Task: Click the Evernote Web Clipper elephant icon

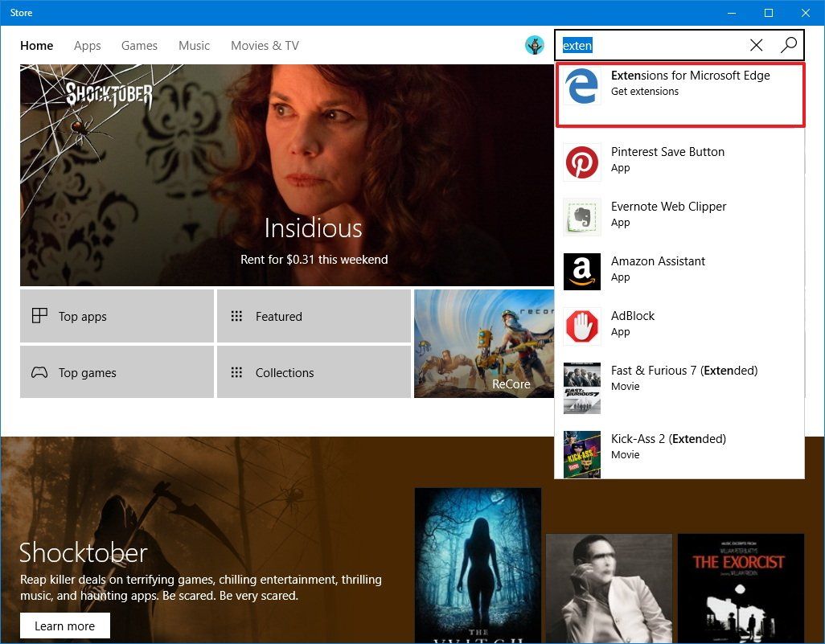Action: coord(581,214)
